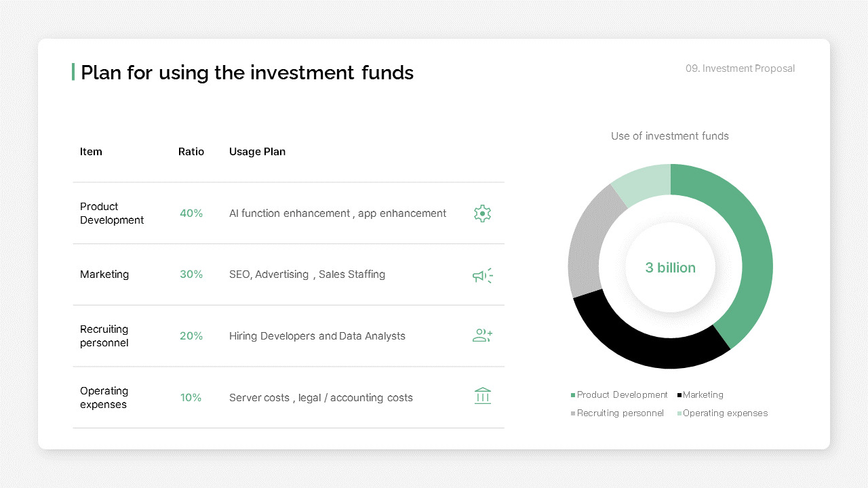This screenshot has height=488, width=868.
Task: Click the gray Recruiting personnel legend swatch
Action: point(573,413)
